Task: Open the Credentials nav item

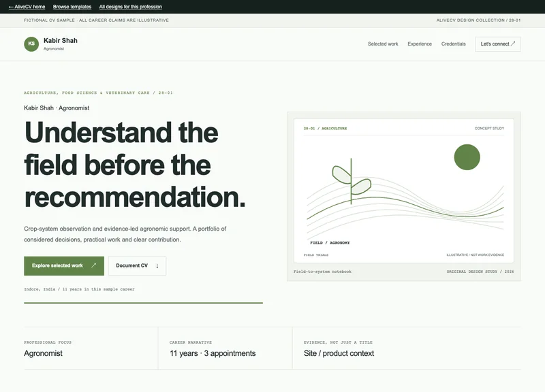Action: (453, 44)
